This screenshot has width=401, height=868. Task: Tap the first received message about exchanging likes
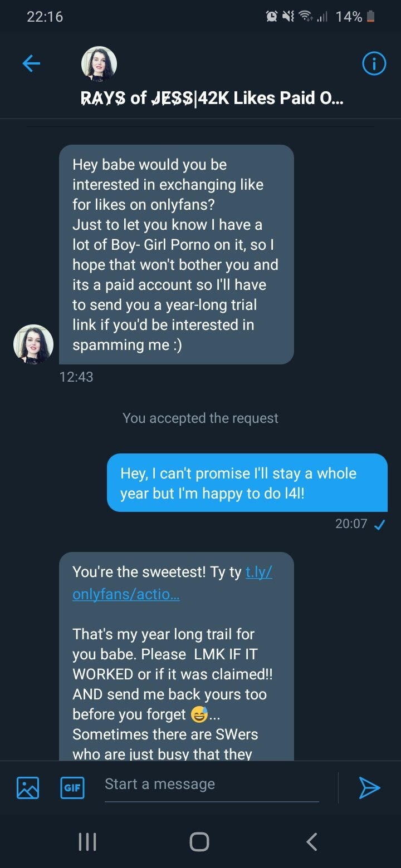176,254
